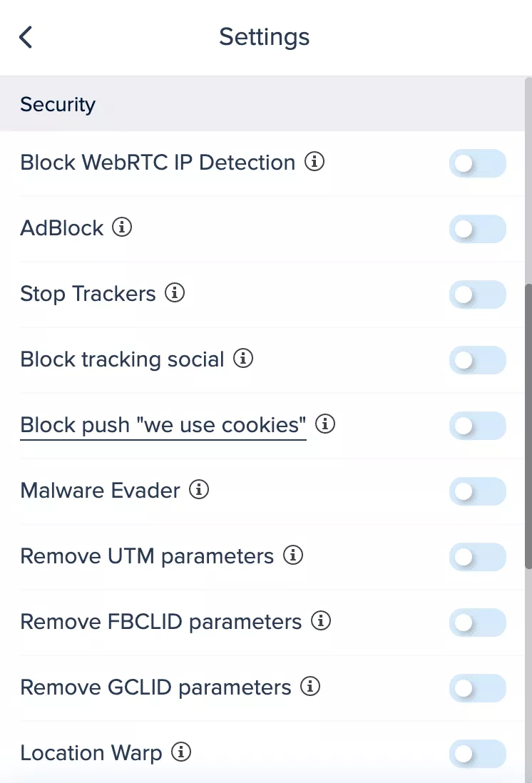Go back using the arrow icon
Viewport: 532px width, 783px height.
pos(26,37)
